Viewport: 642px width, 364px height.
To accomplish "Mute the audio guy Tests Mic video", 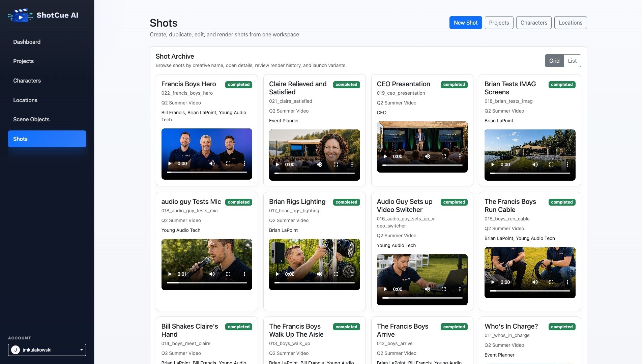I will [212, 274].
